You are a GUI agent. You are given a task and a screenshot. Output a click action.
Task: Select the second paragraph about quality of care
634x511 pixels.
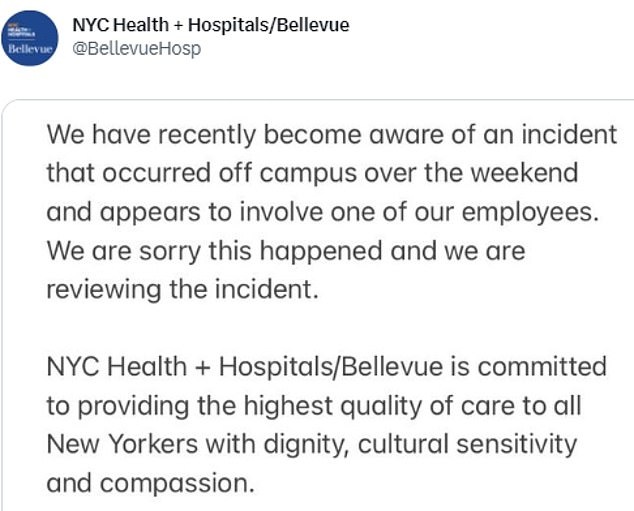(x=327, y=424)
